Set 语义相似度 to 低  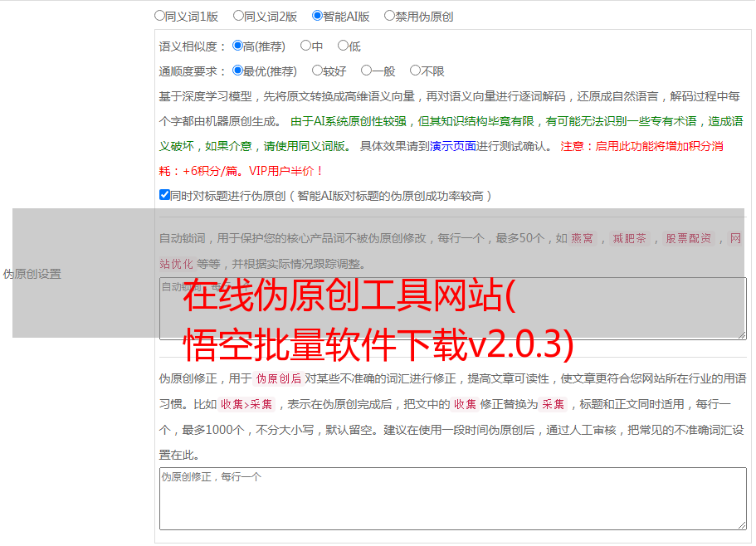coord(344,46)
